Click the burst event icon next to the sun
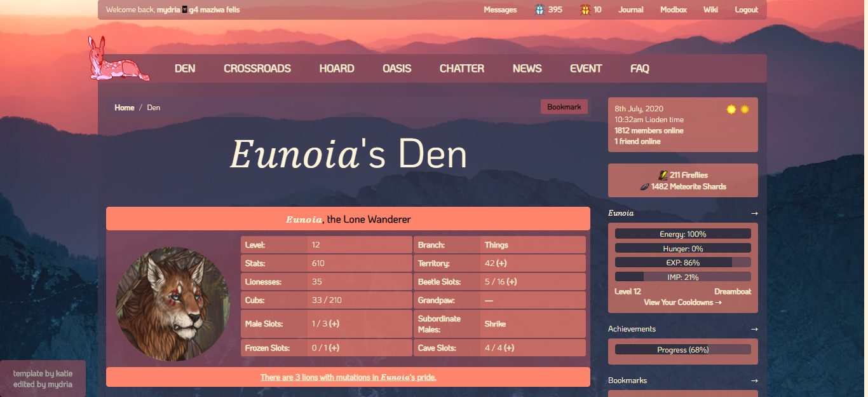The width and height of the screenshot is (868, 397). point(745,109)
